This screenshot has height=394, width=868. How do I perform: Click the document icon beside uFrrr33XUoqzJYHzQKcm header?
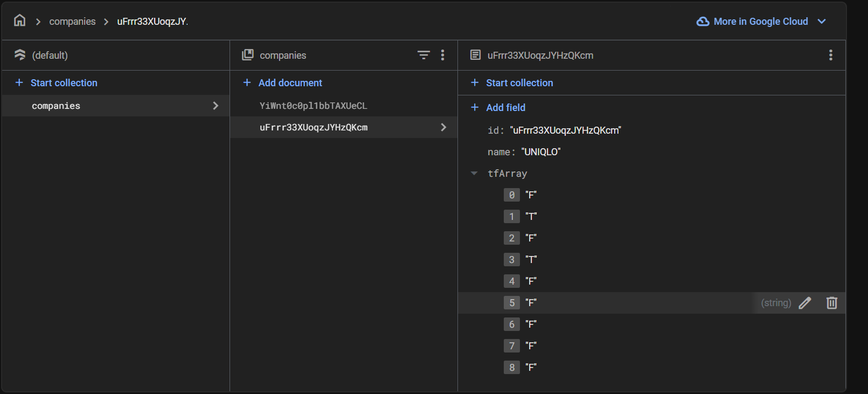475,55
